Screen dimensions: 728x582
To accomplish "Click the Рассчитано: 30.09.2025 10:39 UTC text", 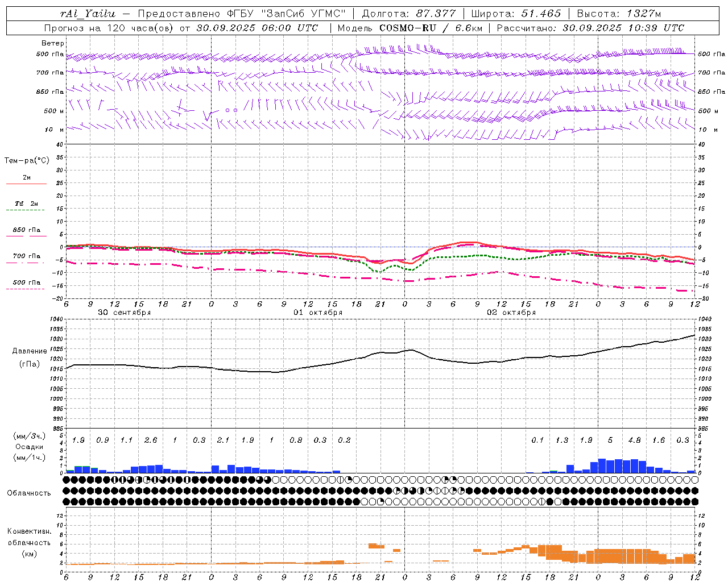I will 590,28.
